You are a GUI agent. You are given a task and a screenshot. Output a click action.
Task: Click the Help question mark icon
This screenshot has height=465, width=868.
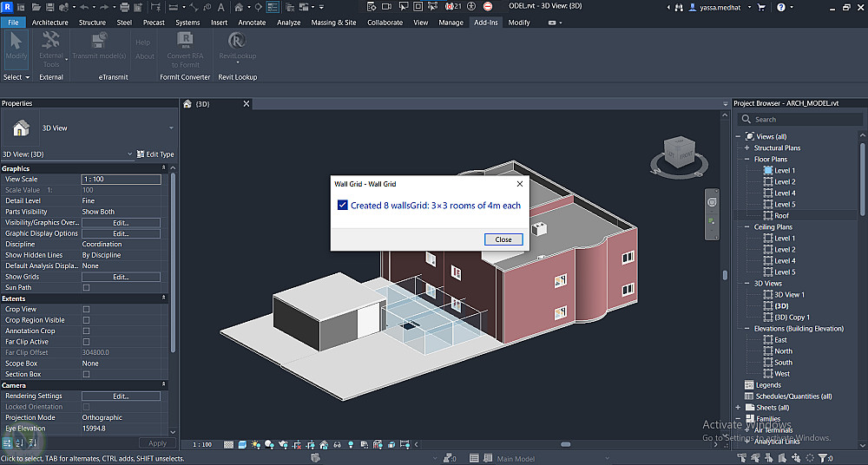click(x=780, y=7)
